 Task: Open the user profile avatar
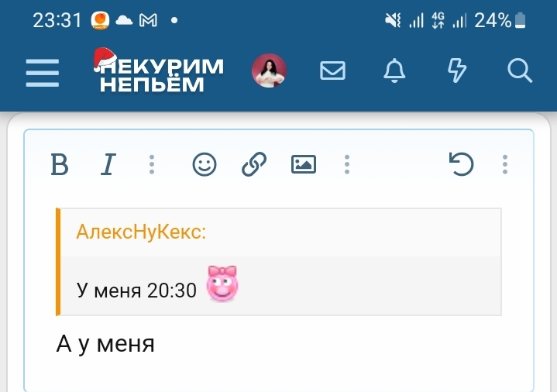[x=269, y=70]
